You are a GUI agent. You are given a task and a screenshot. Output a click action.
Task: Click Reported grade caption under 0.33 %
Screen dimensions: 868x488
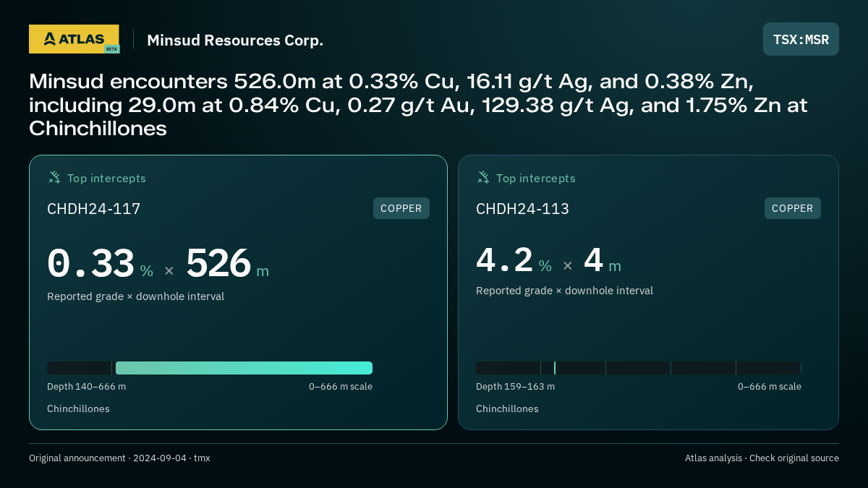[135, 296]
